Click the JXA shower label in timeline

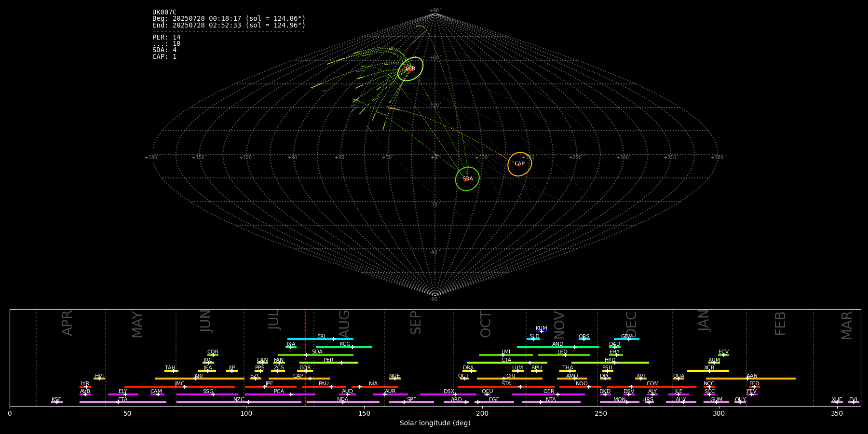291,344
